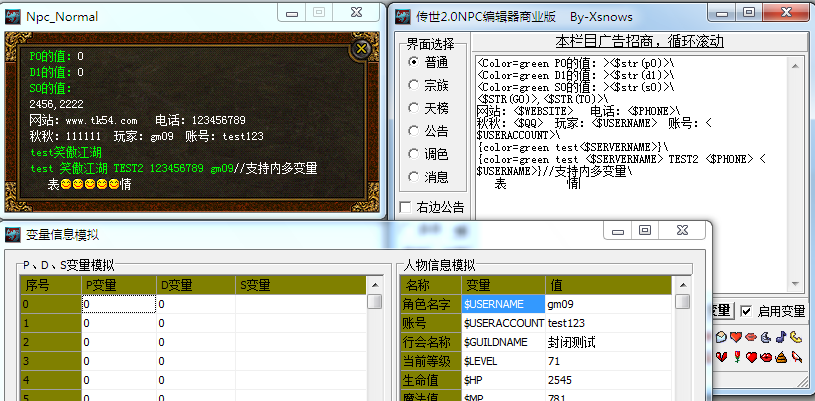Screen dimensions: 815x401
Task: Click the scrolling ad banner link
Action: [639, 42]
